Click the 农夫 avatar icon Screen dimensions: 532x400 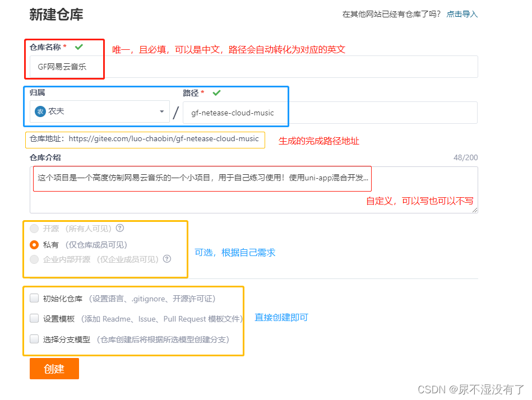click(40, 111)
